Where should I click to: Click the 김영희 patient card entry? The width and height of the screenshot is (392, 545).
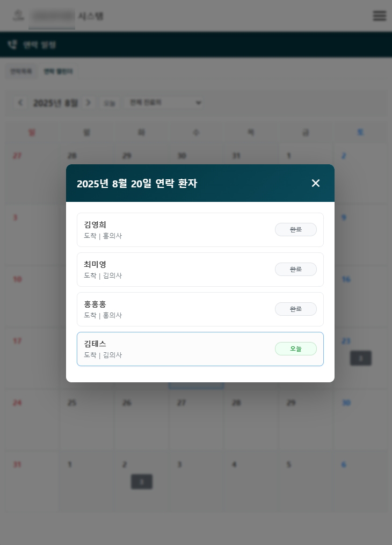pos(161,229)
